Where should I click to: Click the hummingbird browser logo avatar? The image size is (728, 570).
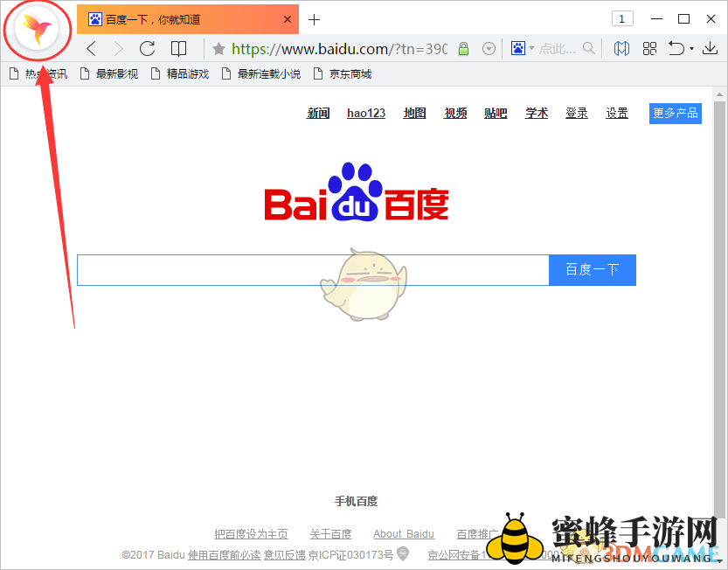pos(37,29)
